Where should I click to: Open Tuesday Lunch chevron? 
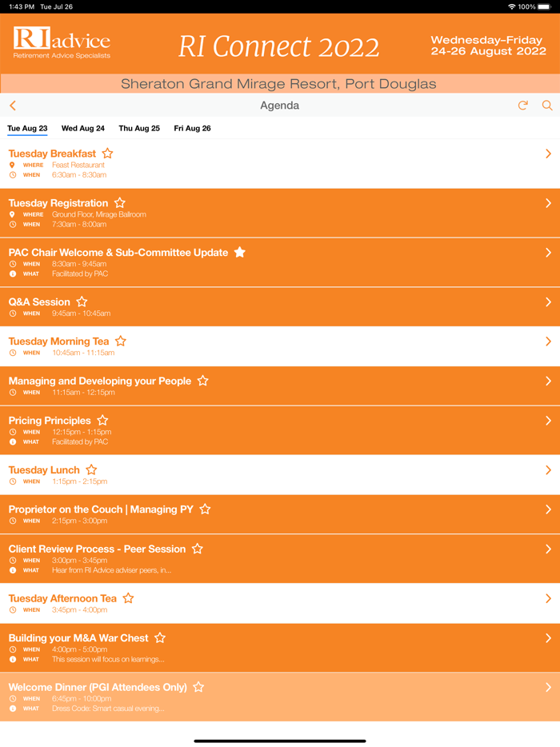(548, 469)
